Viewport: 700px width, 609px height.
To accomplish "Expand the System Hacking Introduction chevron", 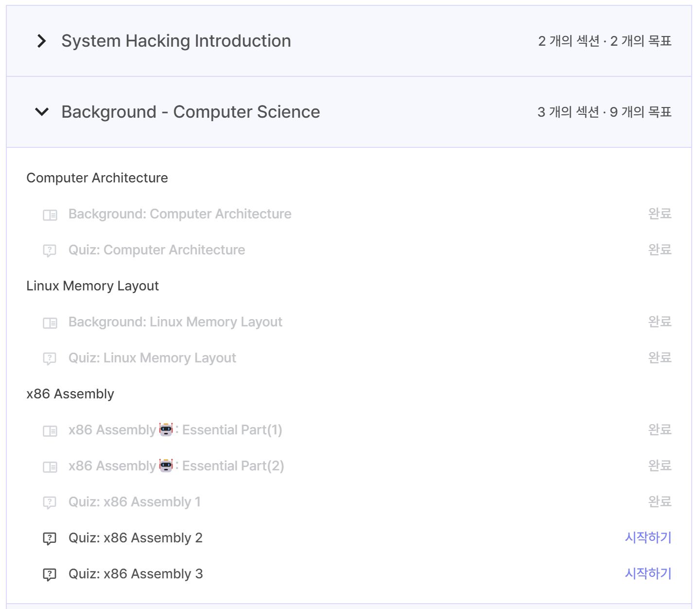I will tap(42, 41).
